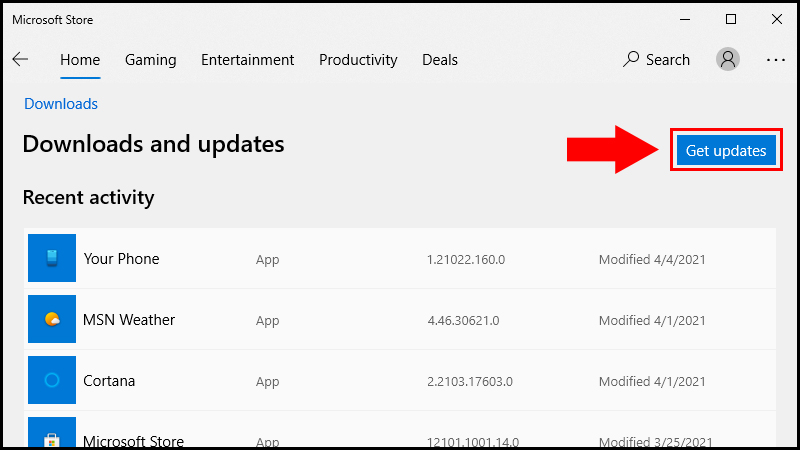
Task: Maximize the Microsoft Store window
Action: [x=731, y=19]
